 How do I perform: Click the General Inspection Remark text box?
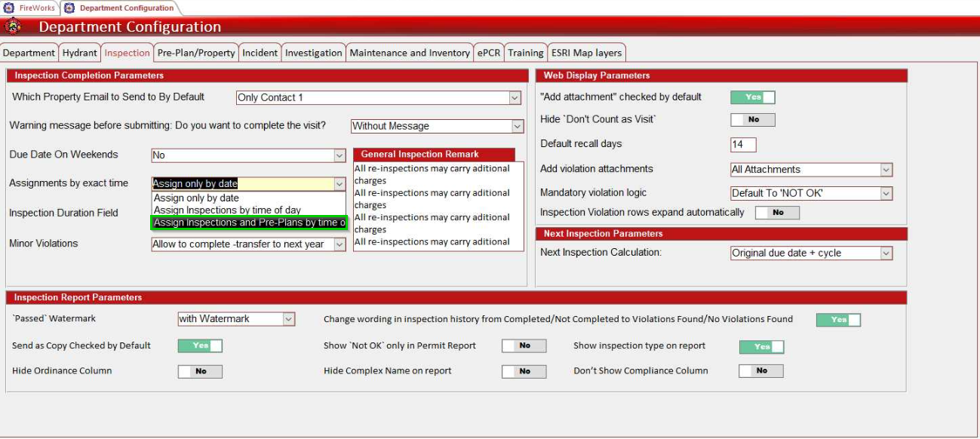(438, 205)
